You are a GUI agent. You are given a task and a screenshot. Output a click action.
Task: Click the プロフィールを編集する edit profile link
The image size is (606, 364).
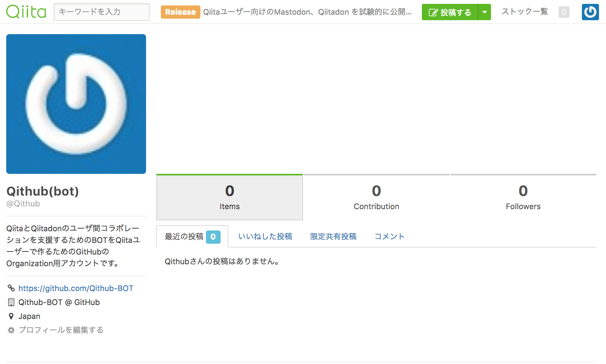pyautogui.click(x=61, y=330)
